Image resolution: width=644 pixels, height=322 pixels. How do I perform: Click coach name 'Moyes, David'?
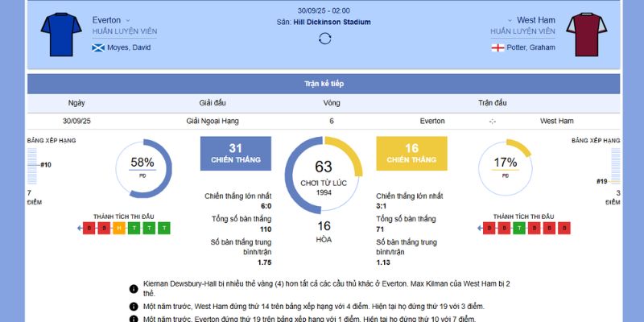pyautogui.click(x=129, y=47)
